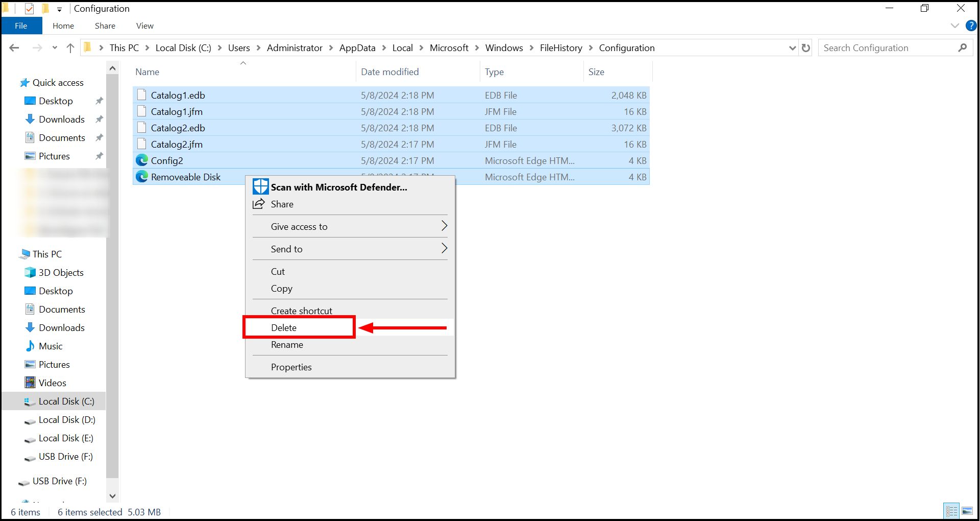Choose Rename from context menu
Image resolution: width=980 pixels, height=521 pixels.
(x=350, y=345)
